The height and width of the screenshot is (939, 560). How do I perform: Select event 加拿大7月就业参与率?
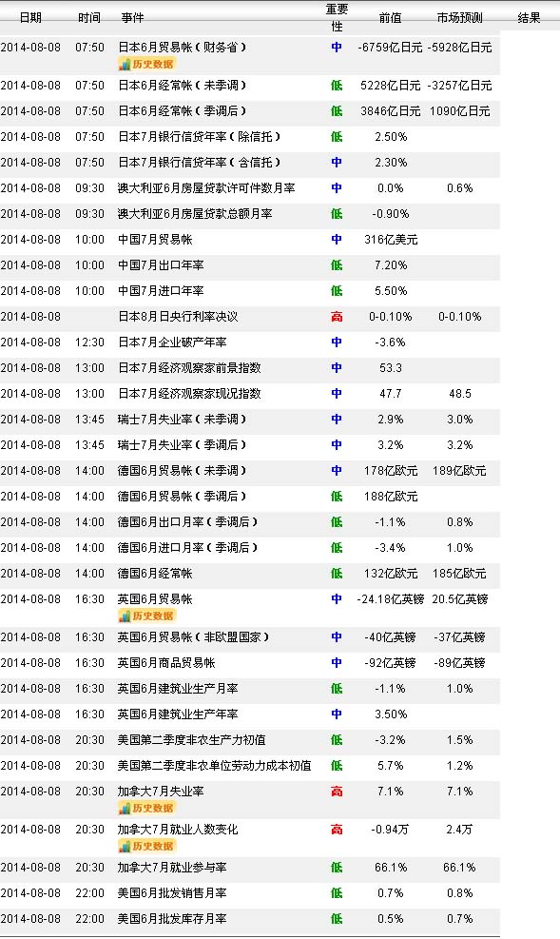click(x=172, y=869)
